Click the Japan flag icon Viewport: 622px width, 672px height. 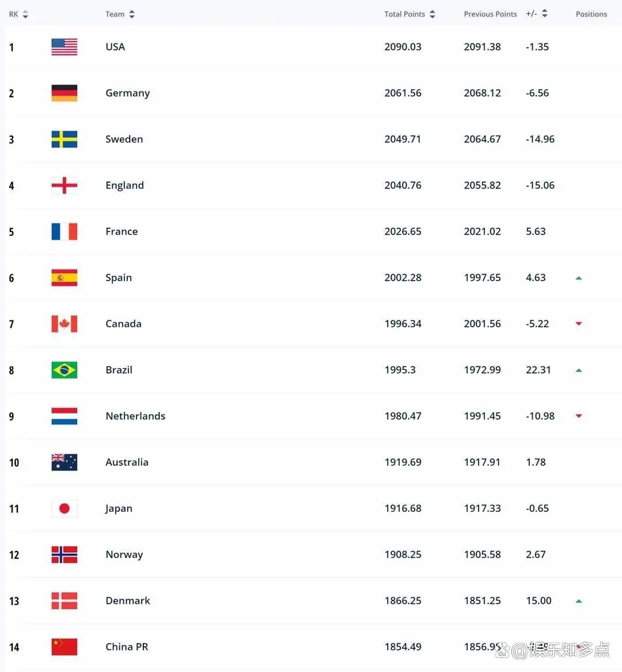(65, 508)
